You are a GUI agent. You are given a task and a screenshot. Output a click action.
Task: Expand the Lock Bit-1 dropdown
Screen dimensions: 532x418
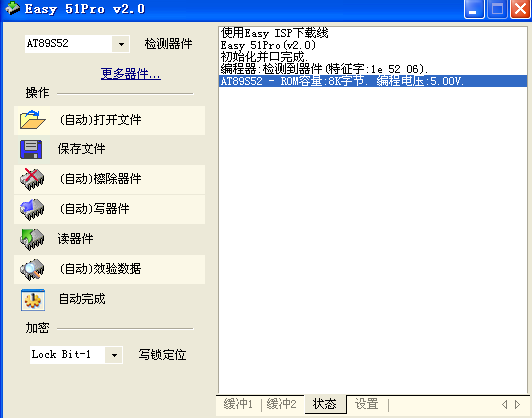[114, 355]
